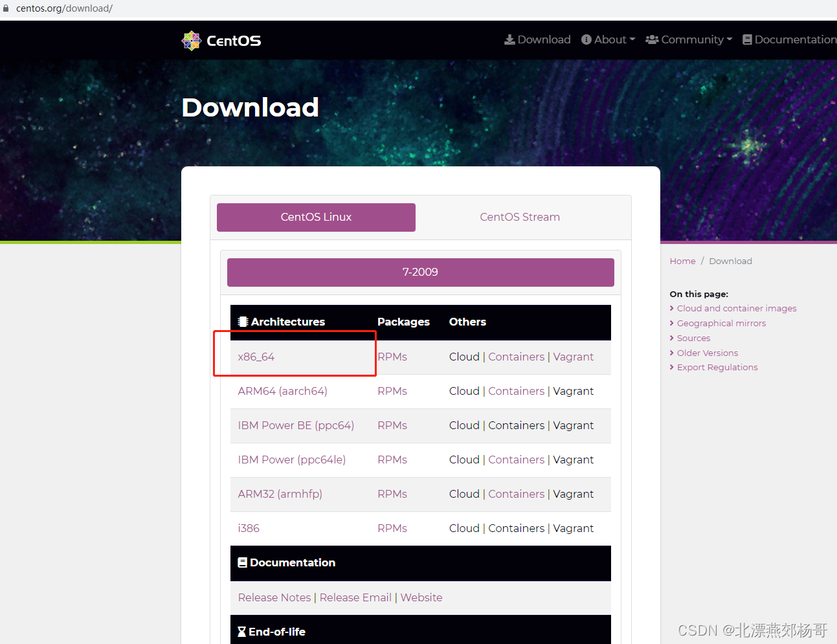
Task: Open RPMs link in ppc64le row
Action: pos(392,460)
